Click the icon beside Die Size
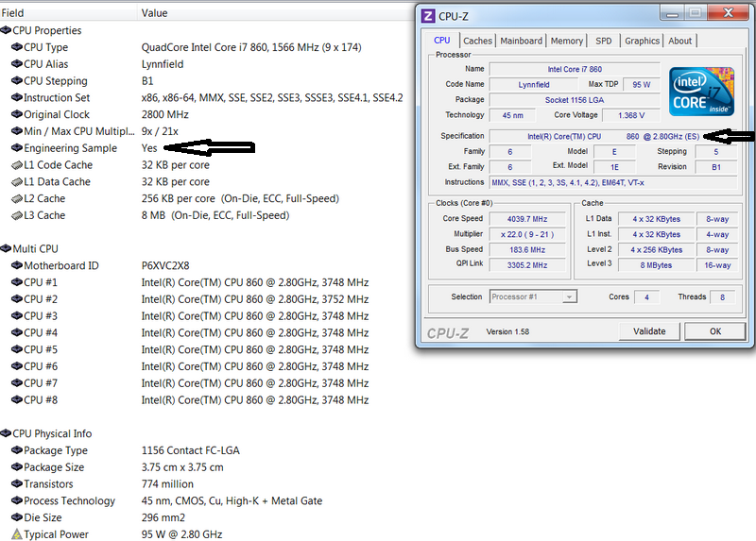The width and height of the screenshot is (756, 541). [17, 517]
